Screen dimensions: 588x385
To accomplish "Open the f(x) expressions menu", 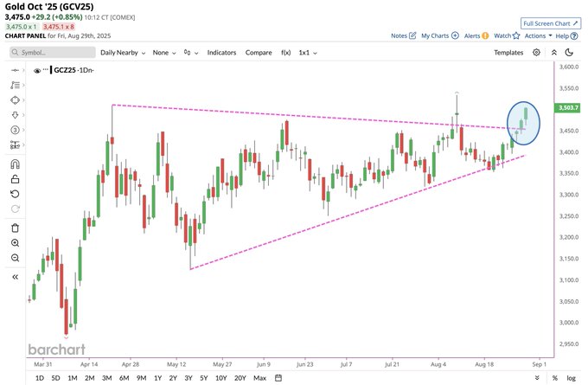I will 285,53.
